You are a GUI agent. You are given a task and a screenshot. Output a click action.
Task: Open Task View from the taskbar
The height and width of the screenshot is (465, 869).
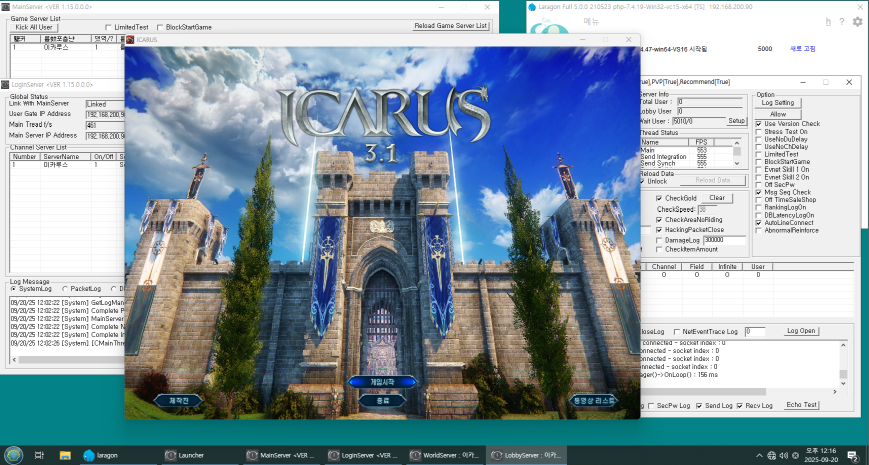tap(40, 455)
